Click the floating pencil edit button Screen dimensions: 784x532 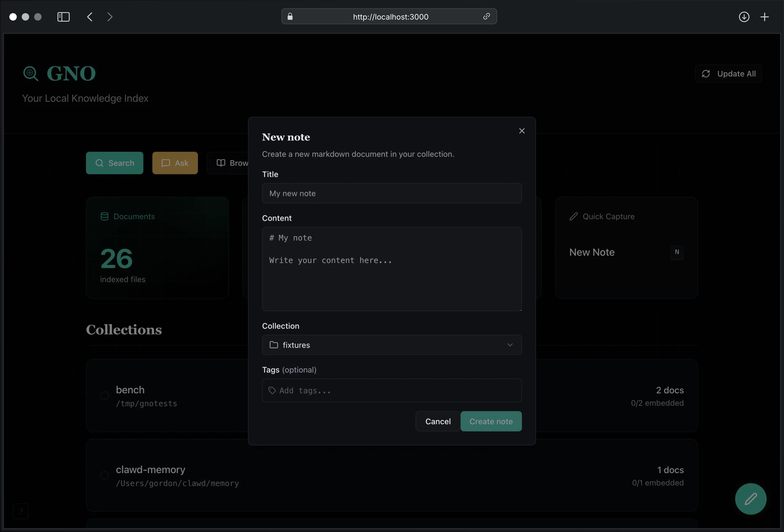pos(750,499)
